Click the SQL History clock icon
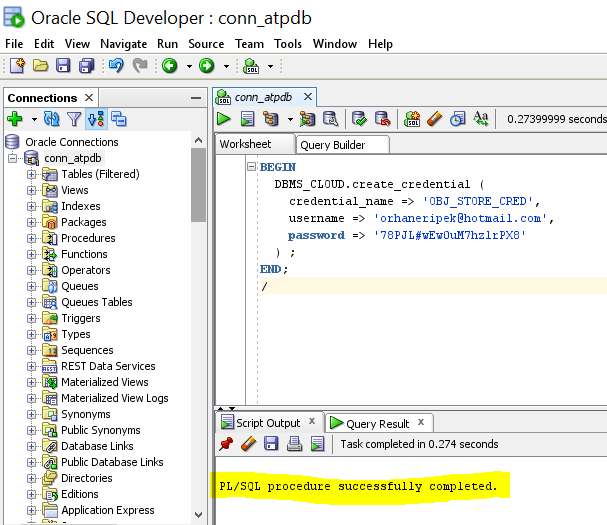 pos(457,119)
